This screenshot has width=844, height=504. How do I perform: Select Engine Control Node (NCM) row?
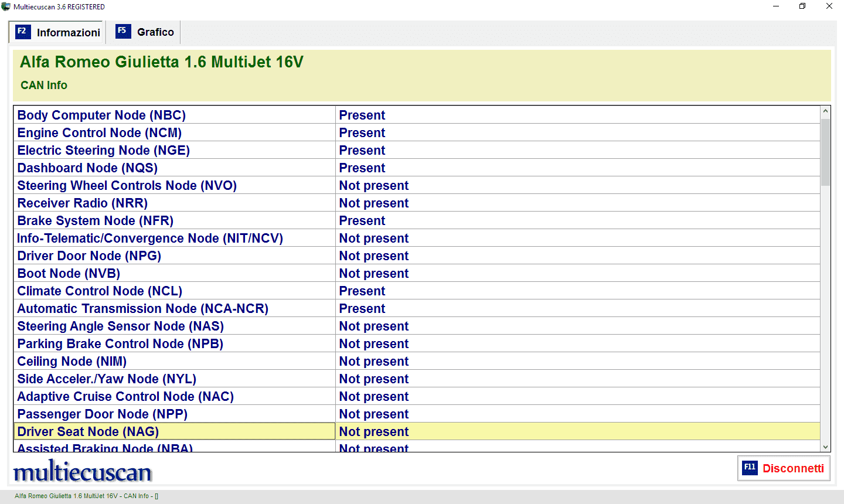pos(416,132)
